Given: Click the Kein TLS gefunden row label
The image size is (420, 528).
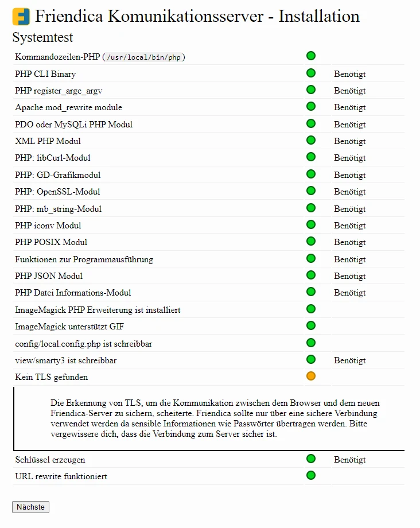Looking at the screenshot, I should (52, 377).
